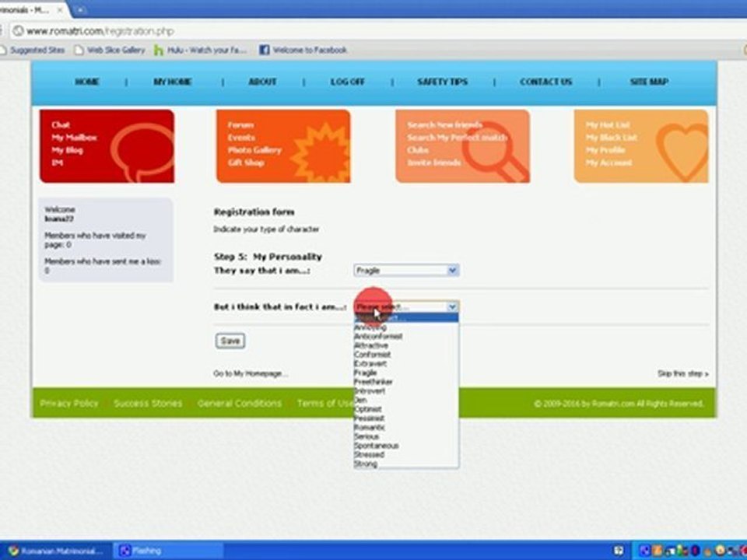Open SAFETY TIPS in the navigation bar

[x=443, y=82]
